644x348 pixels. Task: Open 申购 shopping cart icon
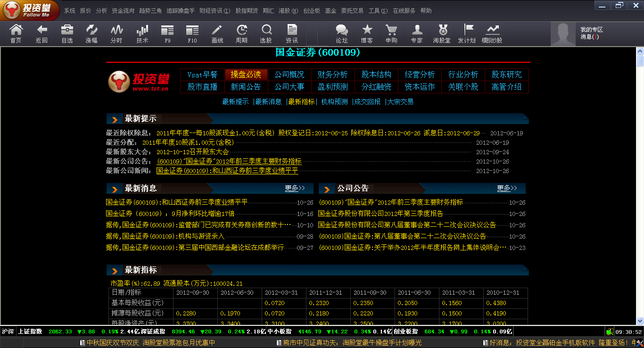click(x=391, y=33)
